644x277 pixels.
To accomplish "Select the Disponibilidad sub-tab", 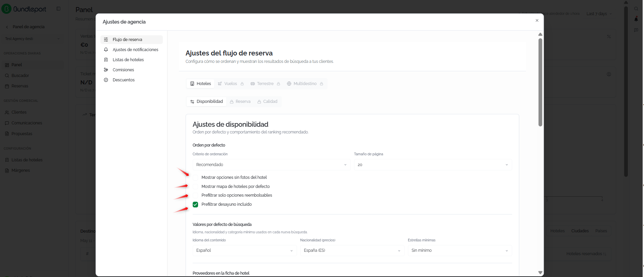I will pyautogui.click(x=206, y=102).
